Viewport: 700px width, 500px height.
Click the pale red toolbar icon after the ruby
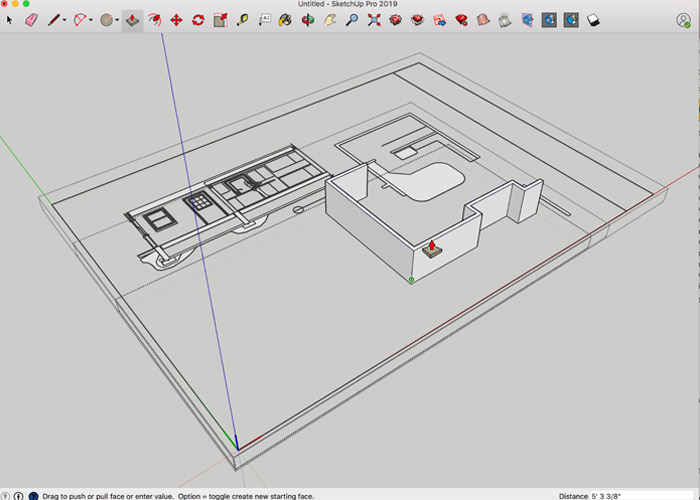[x=483, y=20]
